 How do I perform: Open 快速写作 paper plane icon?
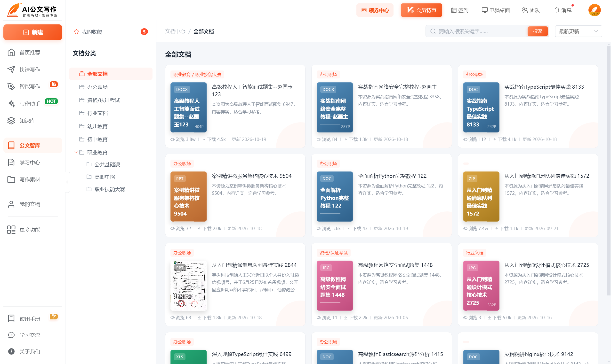(11, 70)
